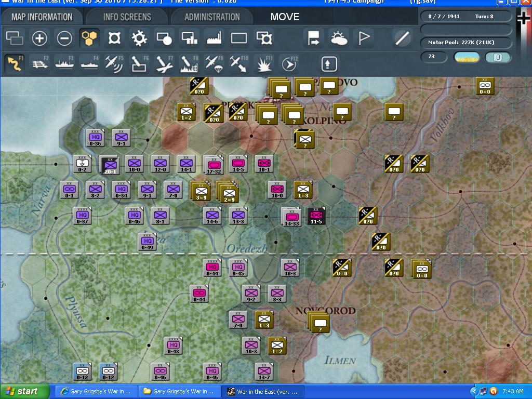
Task: Click the outlined pennant flag icon
Action: [x=364, y=38]
